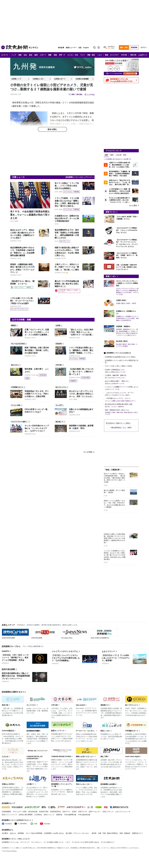Open the 読売中高生新聞 logo
149x868 pixels.
pos(45,632)
